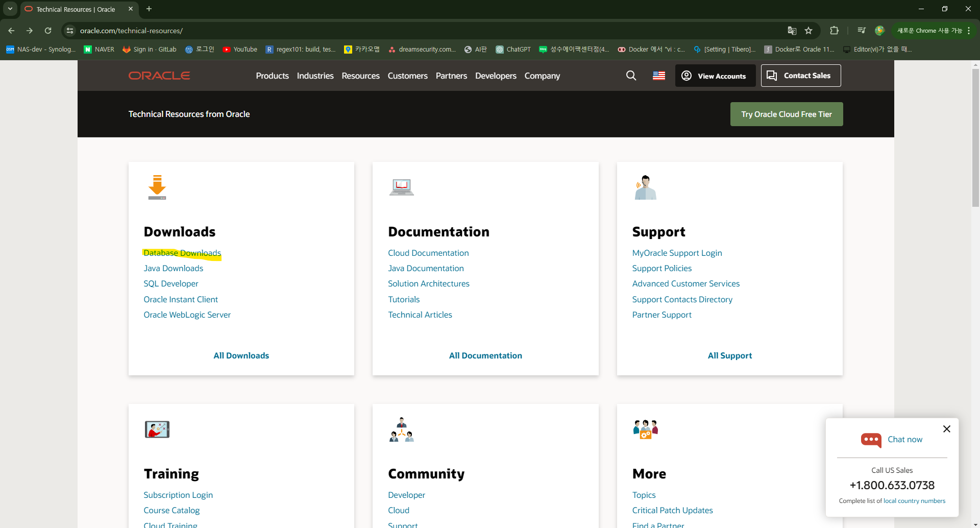Open a new tab with plus button
980x528 pixels.
pos(149,9)
